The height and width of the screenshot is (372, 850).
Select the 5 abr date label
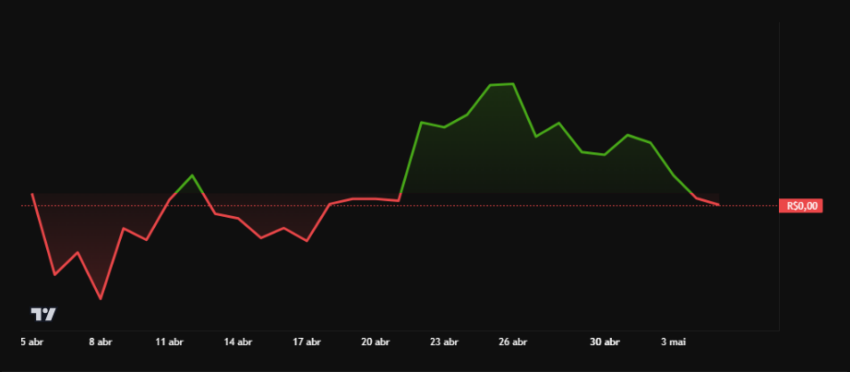pyautogui.click(x=32, y=342)
